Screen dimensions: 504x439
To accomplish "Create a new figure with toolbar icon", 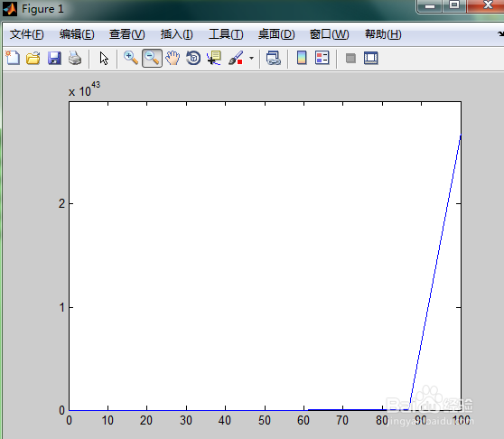I will point(13,58).
